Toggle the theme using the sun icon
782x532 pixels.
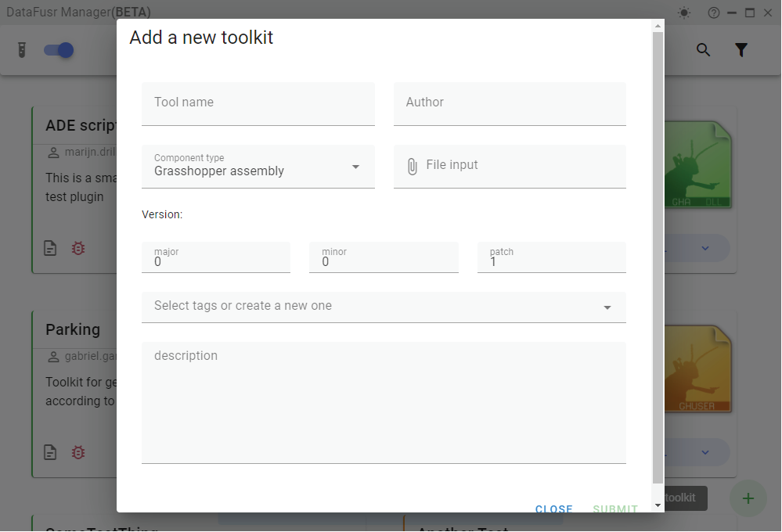pos(683,13)
